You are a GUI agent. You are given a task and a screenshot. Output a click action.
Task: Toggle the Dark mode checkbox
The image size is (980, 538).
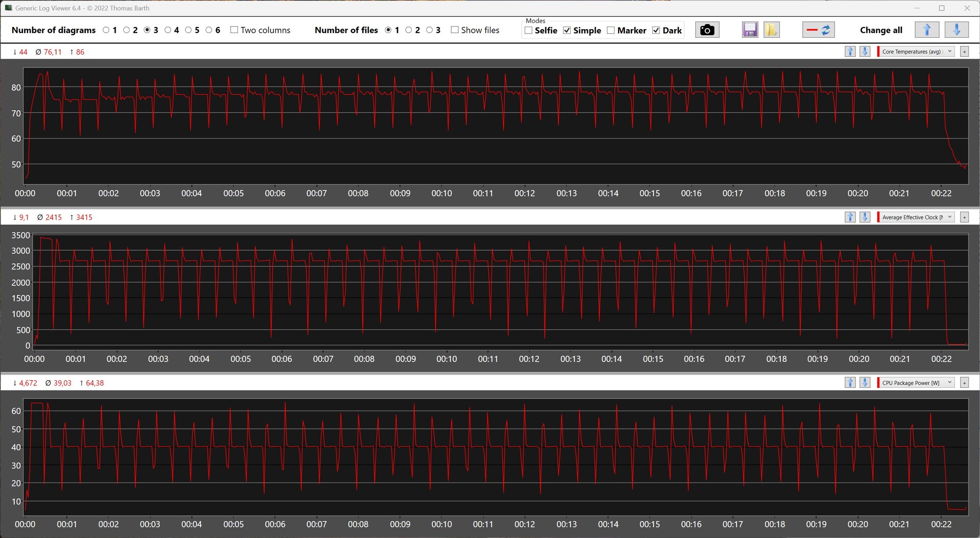click(656, 31)
